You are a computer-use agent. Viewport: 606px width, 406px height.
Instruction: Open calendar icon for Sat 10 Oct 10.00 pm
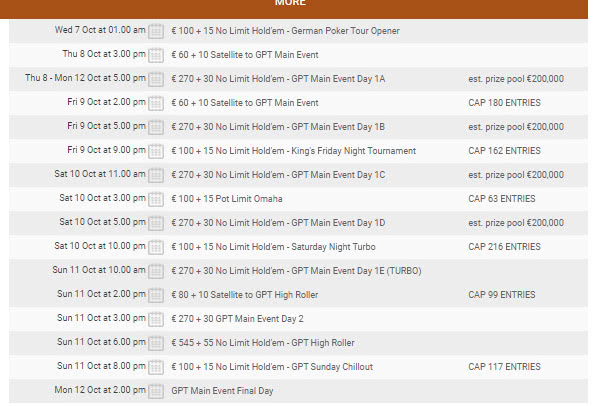coord(156,247)
